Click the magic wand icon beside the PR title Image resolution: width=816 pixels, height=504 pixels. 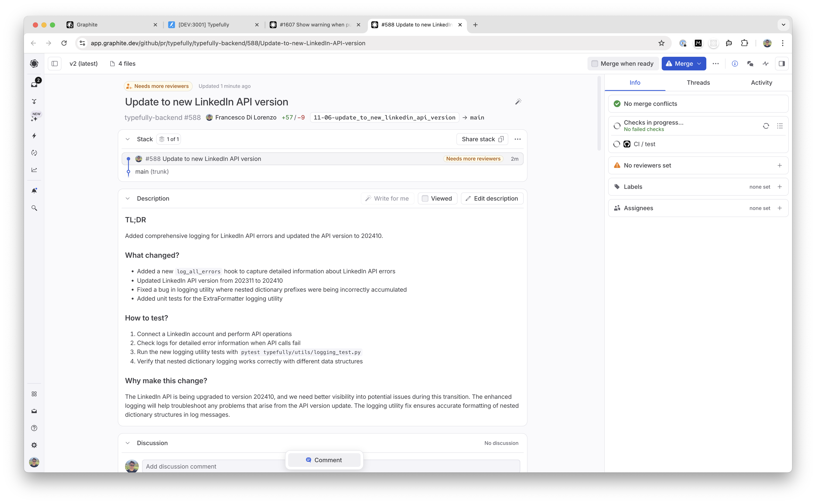tap(518, 102)
